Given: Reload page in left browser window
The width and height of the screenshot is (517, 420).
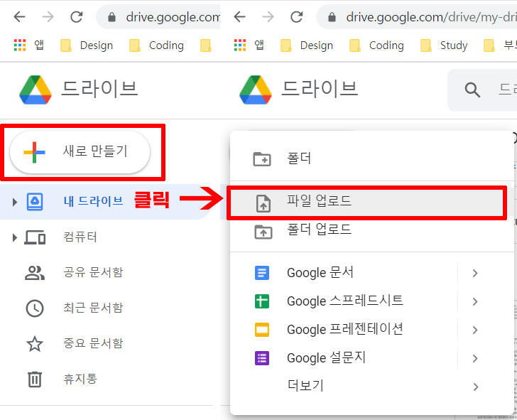Looking at the screenshot, I should point(77,16).
